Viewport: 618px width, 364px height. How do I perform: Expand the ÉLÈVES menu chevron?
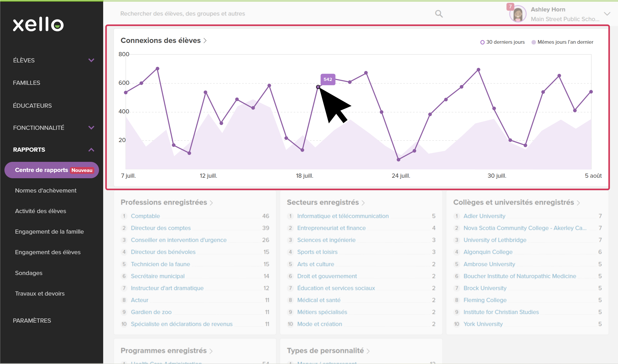click(91, 60)
